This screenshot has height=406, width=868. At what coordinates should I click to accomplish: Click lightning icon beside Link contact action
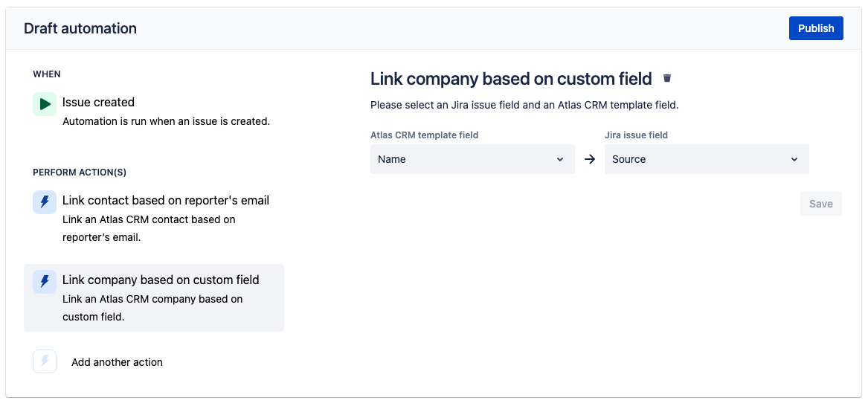click(45, 202)
